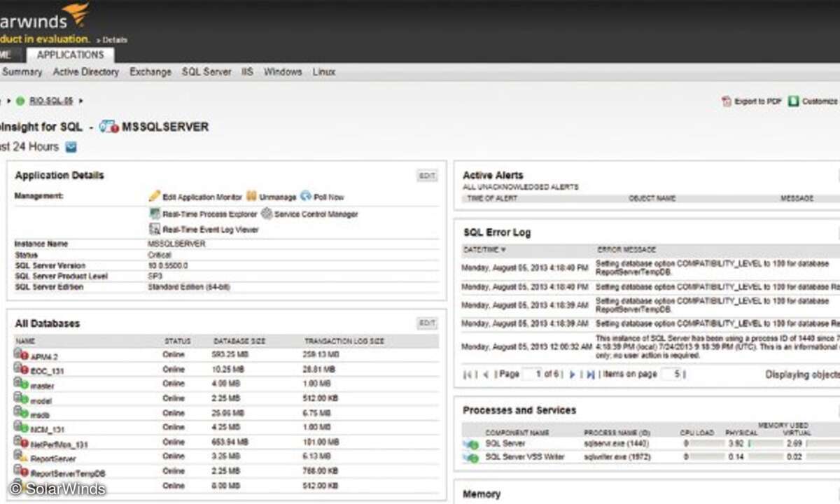
Task: Open the Windows view
Action: [x=283, y=71]
